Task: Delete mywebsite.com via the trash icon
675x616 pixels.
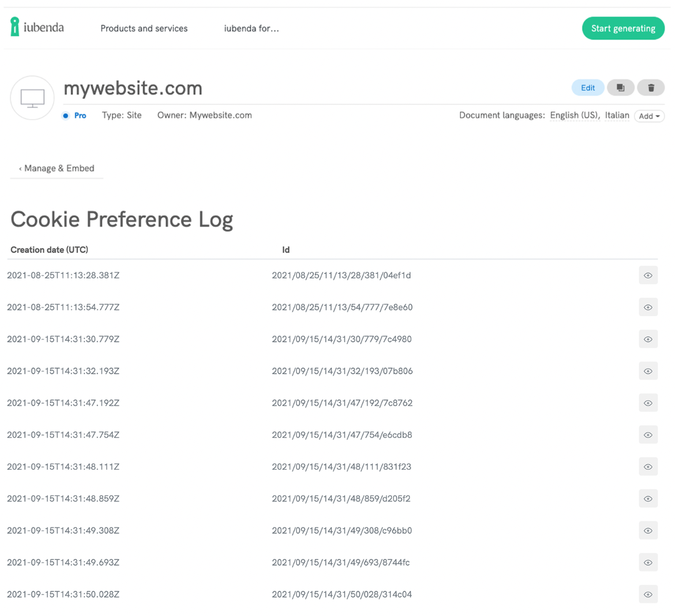Action: 650,87
